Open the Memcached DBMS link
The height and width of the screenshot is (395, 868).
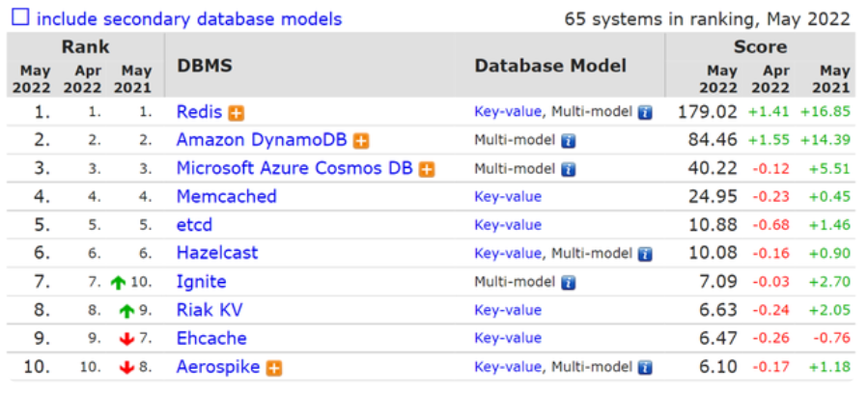point(226,197)
